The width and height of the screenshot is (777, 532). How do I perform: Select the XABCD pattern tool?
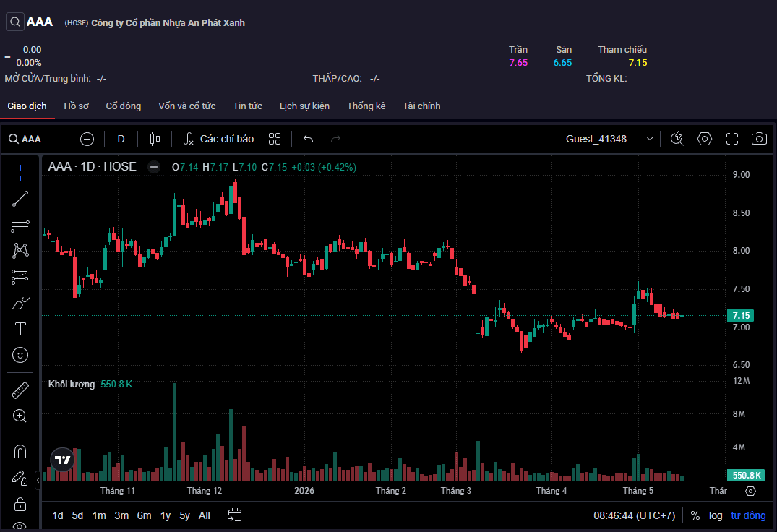point(20,251)
